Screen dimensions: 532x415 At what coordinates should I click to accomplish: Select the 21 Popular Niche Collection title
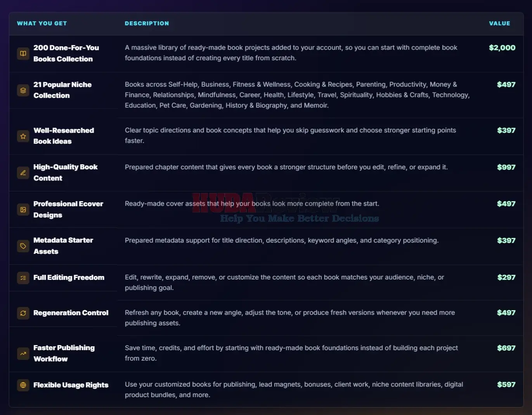pyautogui.click(x=62, y=90)
